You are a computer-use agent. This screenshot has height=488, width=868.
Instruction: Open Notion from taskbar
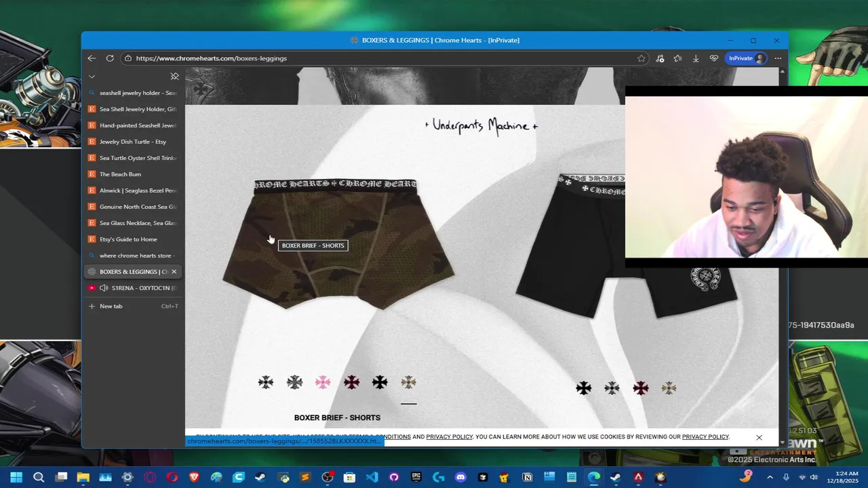(x=527, y=477)
